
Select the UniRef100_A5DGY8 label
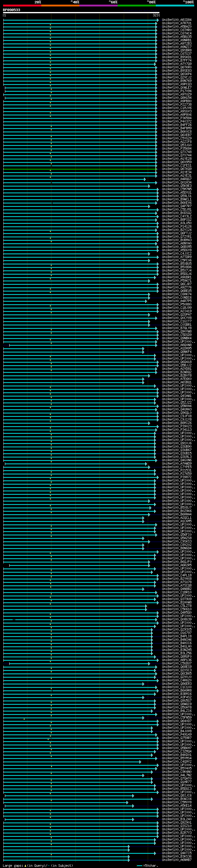coord(177,250)
